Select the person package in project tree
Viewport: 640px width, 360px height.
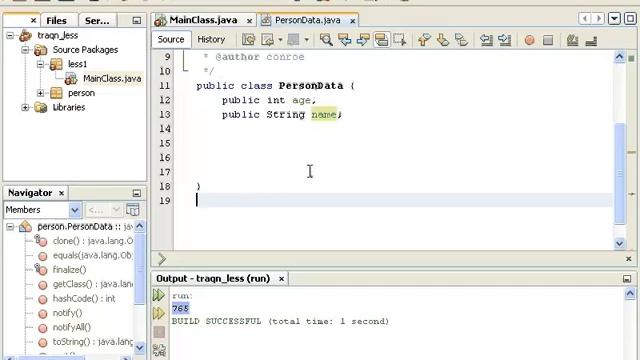click(81, 93)
